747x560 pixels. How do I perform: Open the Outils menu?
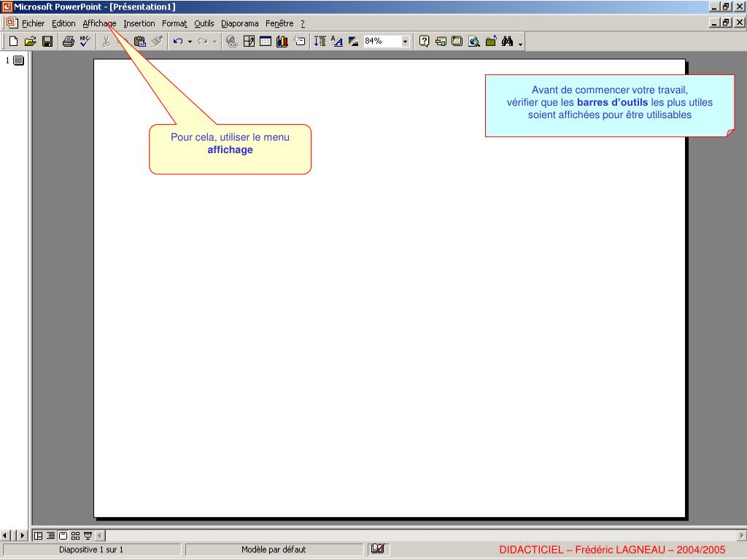click(204, 23)
